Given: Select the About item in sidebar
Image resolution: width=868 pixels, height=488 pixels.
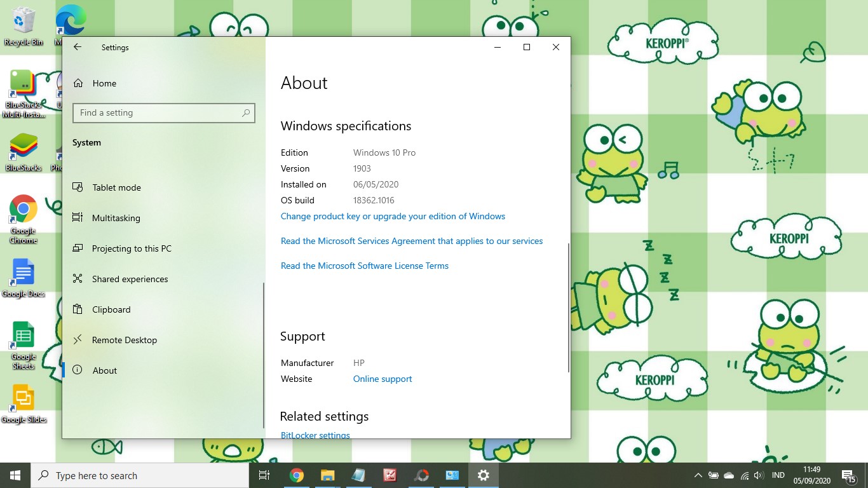Looking at the screenshot, I should [95, 370].
